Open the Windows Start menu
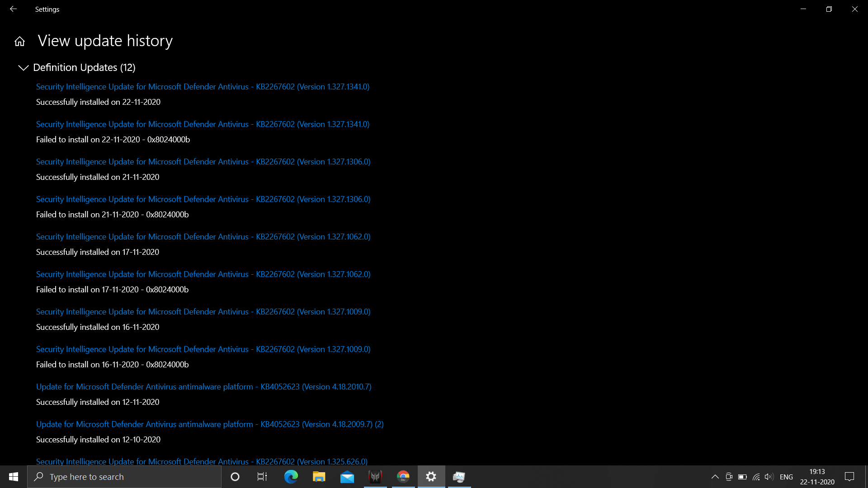Viewport: 868px width, 488px height. [14, 477]
